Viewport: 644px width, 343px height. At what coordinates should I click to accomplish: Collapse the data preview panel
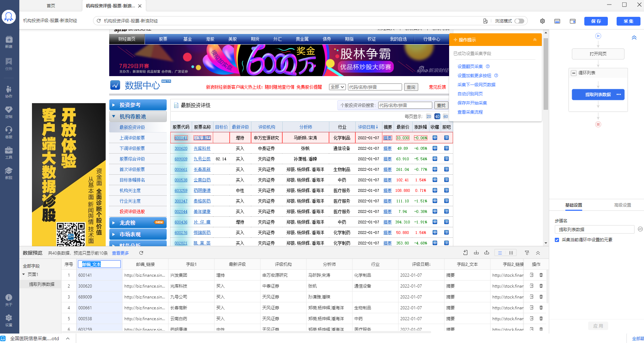tap(538, 253)
